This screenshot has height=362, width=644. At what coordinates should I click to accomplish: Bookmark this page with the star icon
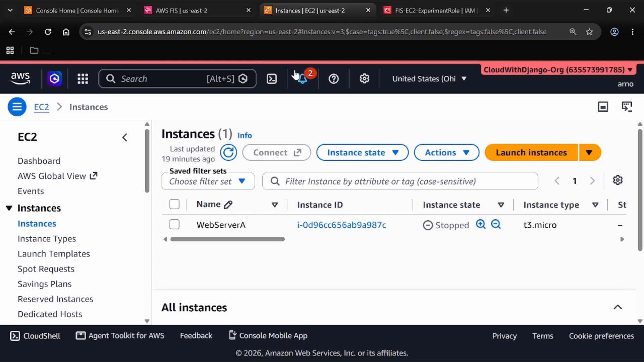[x=589, y=32]
